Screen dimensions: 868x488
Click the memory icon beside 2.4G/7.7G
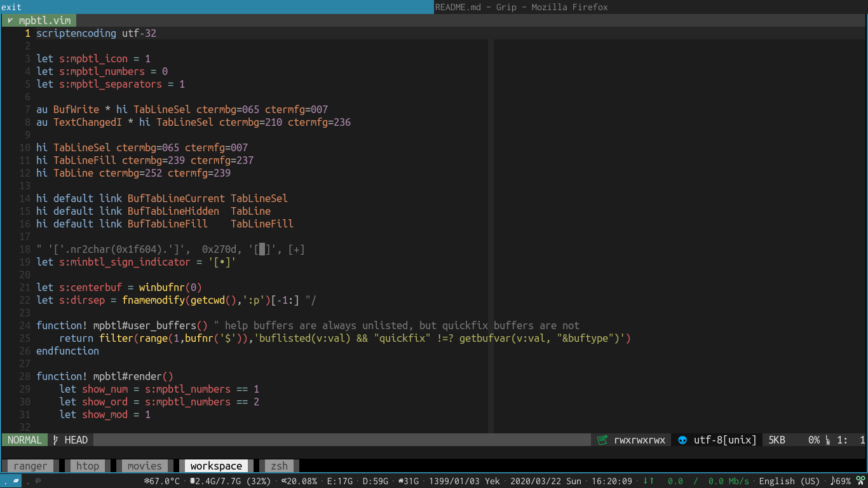pos(193,481)
